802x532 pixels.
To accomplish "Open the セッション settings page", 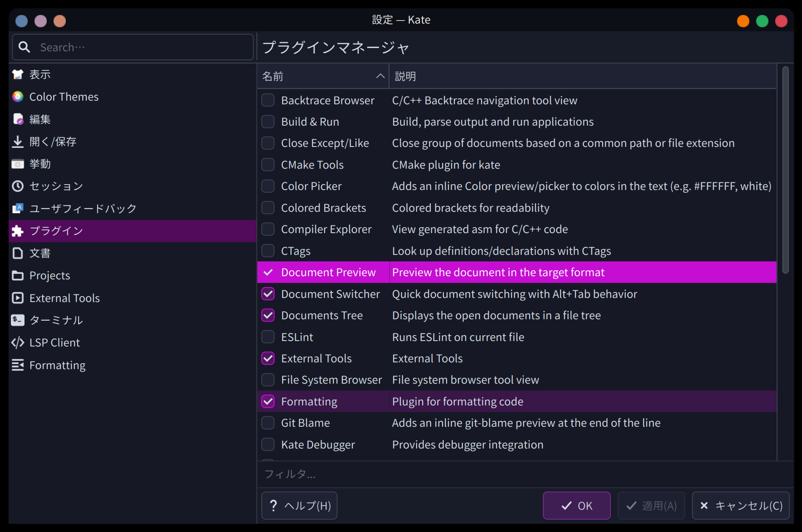I will [133, 186].
